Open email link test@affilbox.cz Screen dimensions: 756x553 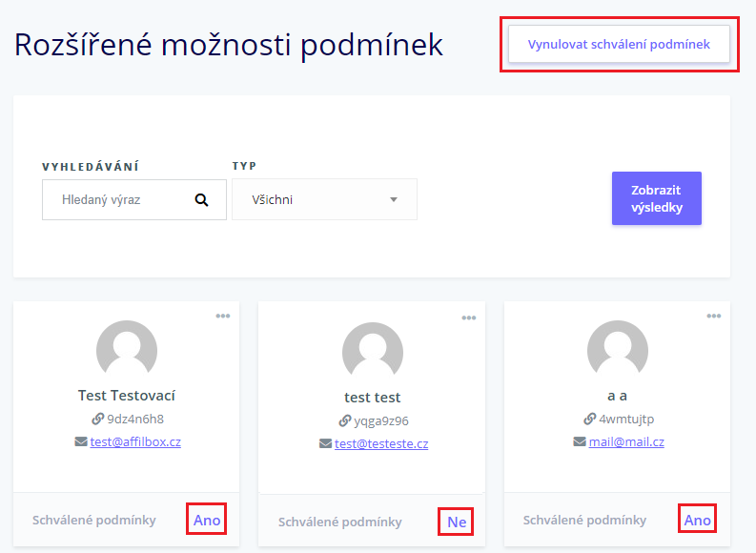135,441
